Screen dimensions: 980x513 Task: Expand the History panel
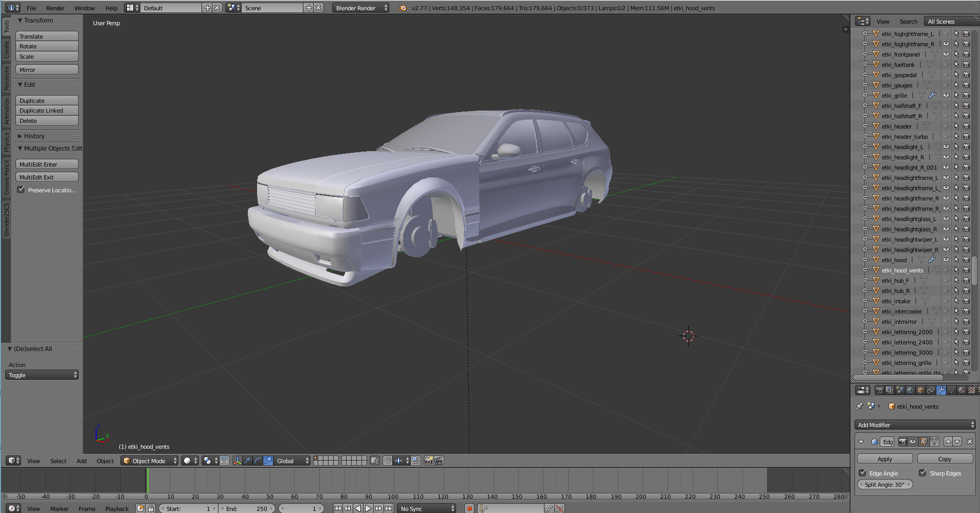(34, 136)
